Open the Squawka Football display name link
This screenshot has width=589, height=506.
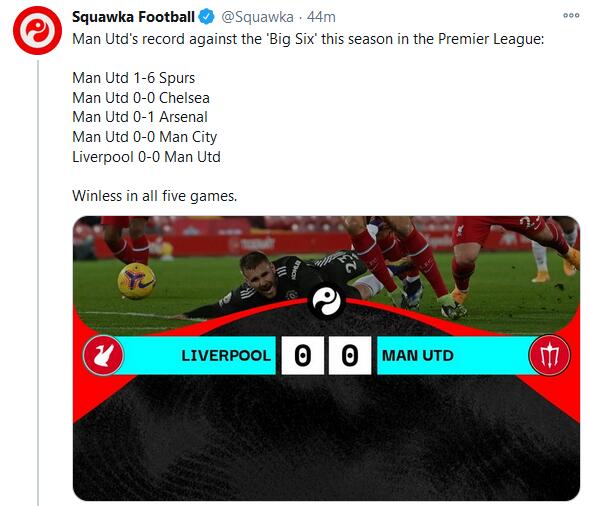(133, 17)
